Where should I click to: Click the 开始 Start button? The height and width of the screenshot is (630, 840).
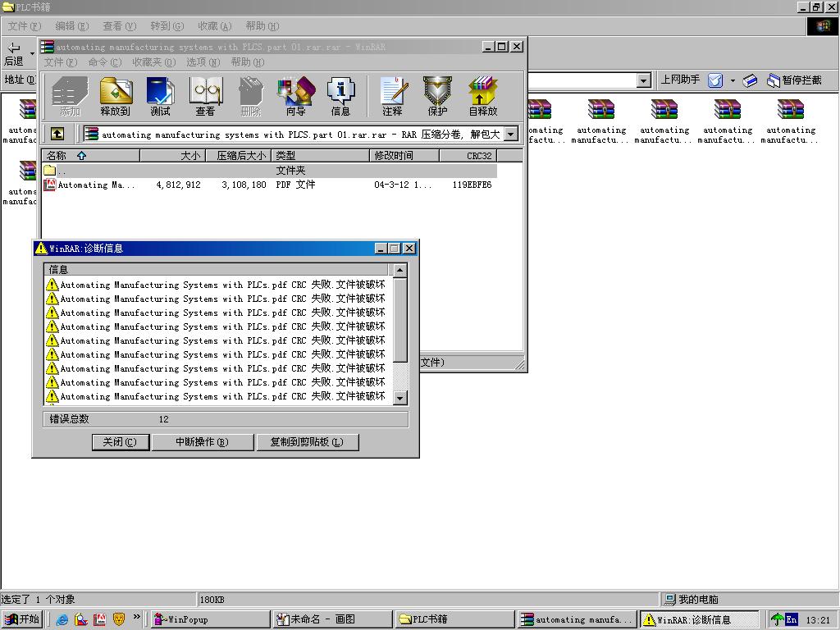[21, 619]
